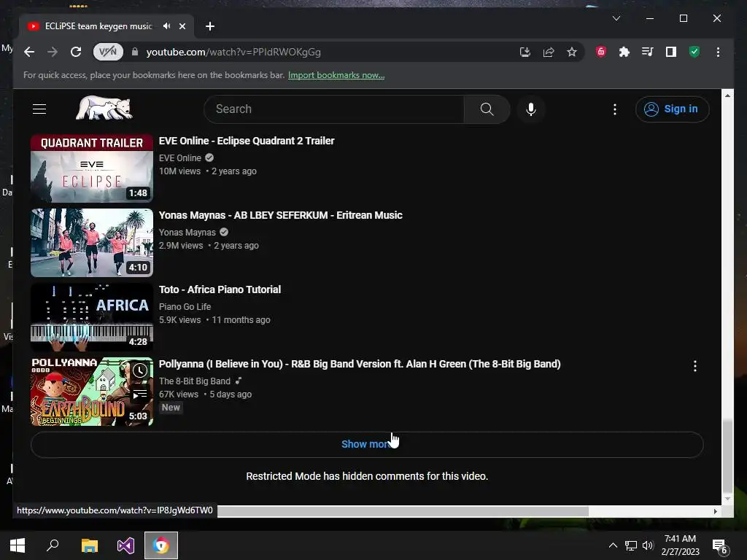Focus the YouTube Search field
Screen dimensions: 747x560
click(x=333, y=109)
